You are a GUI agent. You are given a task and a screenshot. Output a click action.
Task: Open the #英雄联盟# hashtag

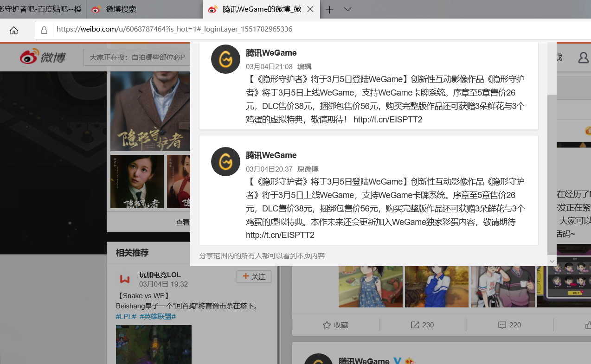(x=158, y=316)
